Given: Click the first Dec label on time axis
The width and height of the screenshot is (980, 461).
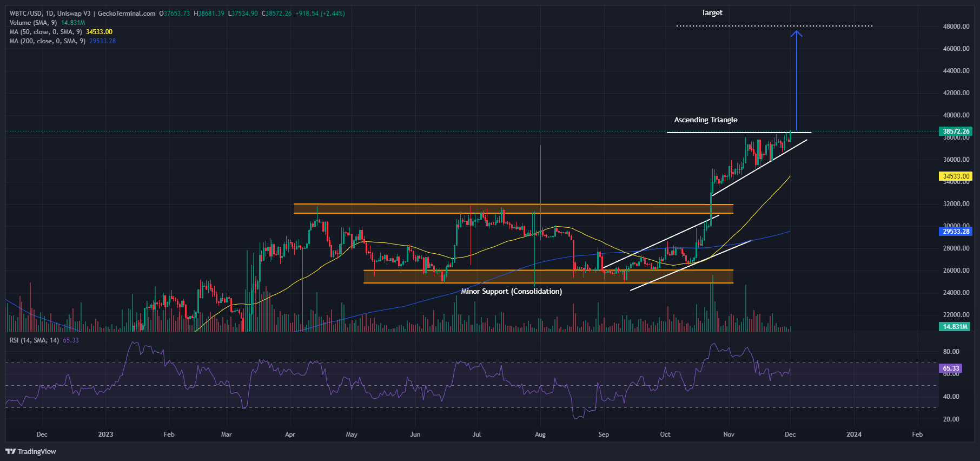Looking at the screenshot, I should pos(42,434).
